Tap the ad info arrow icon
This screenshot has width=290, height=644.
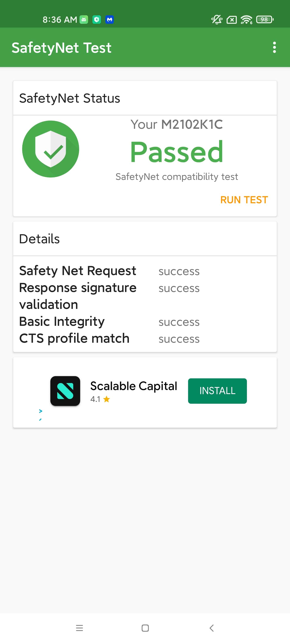pos(40,411)
